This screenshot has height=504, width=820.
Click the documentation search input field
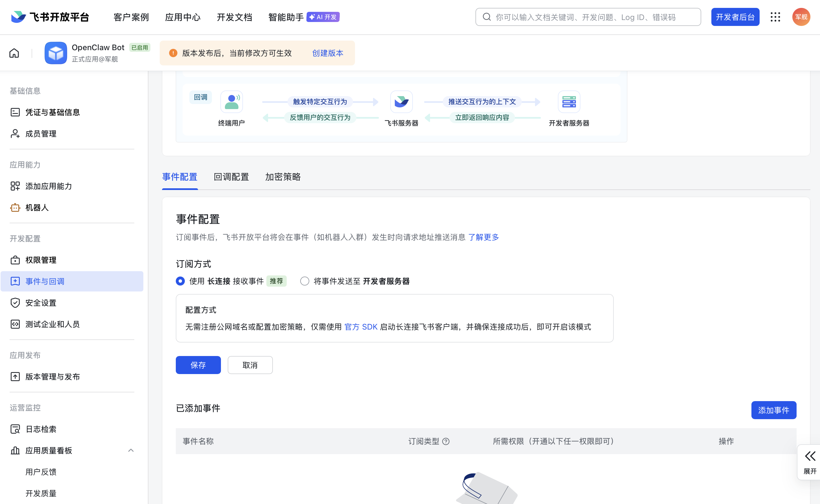588,17
